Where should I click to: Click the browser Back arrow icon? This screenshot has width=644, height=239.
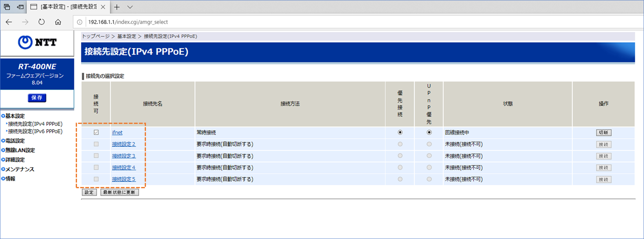click(x=9, y=22)
